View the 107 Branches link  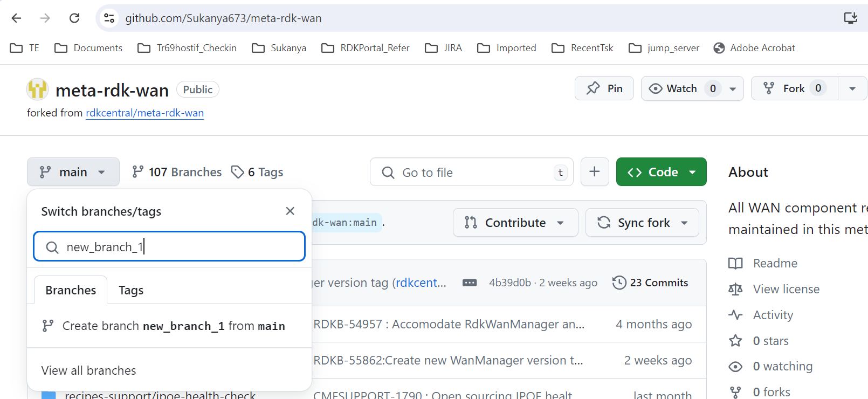pyautogui.click(x=177, y=172)
